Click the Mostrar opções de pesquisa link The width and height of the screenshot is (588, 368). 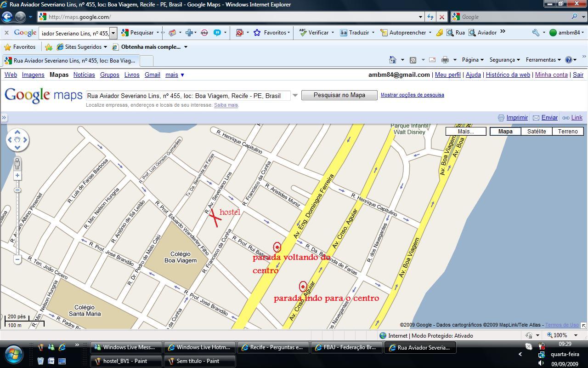[x=412, y=95]
